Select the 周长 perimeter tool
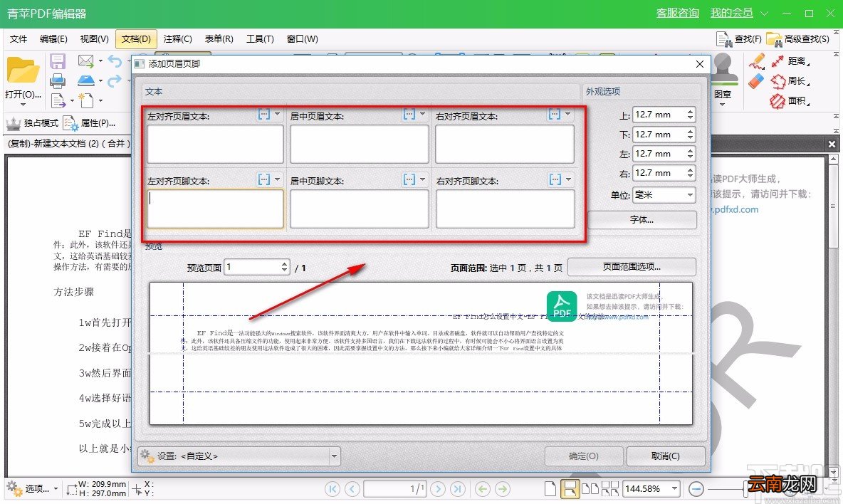This screenshot has width=843, height=504. tap(790, 81)
